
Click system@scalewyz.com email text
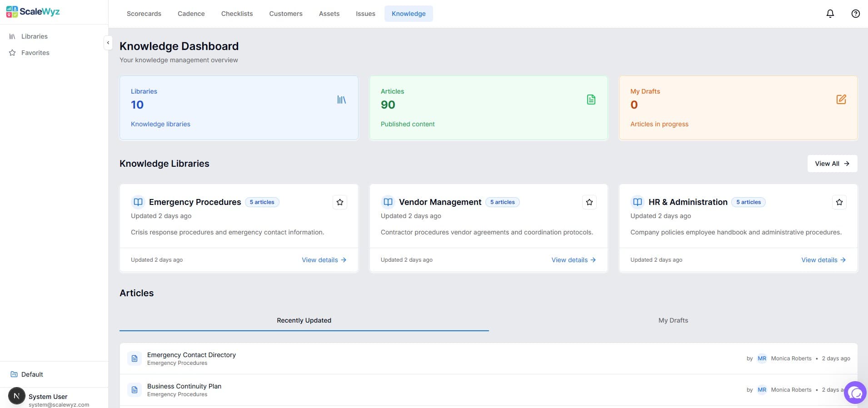[x=59, y=404]
